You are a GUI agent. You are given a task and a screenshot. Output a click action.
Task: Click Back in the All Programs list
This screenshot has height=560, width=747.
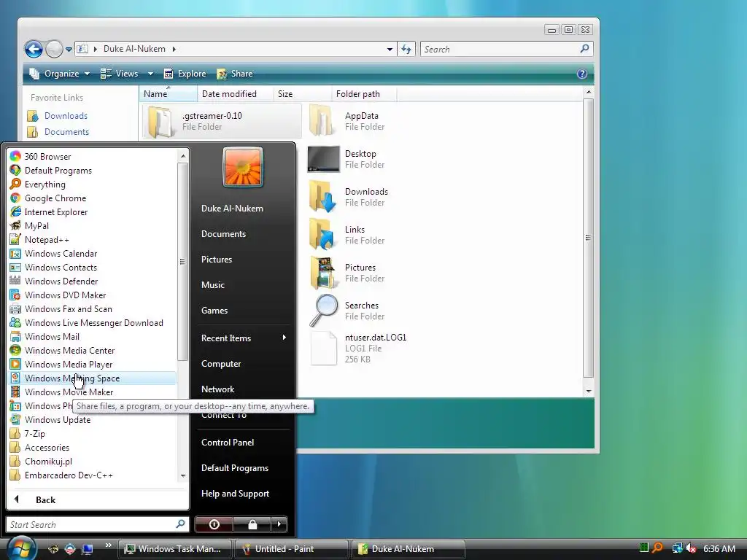45,499
